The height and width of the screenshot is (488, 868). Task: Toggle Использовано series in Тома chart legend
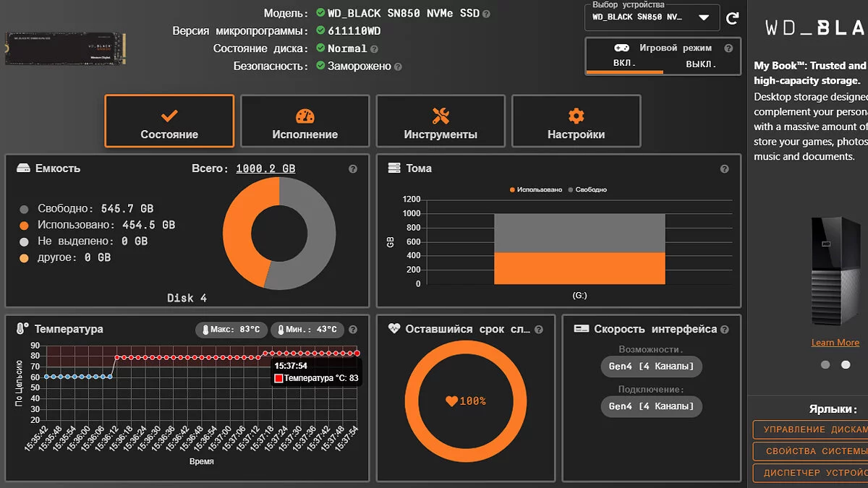pyautogui.click(x=535, y=189)
